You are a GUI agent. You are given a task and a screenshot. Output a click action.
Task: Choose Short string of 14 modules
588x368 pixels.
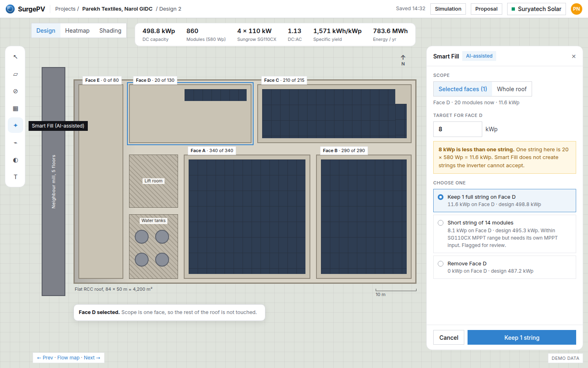point(505,234)
